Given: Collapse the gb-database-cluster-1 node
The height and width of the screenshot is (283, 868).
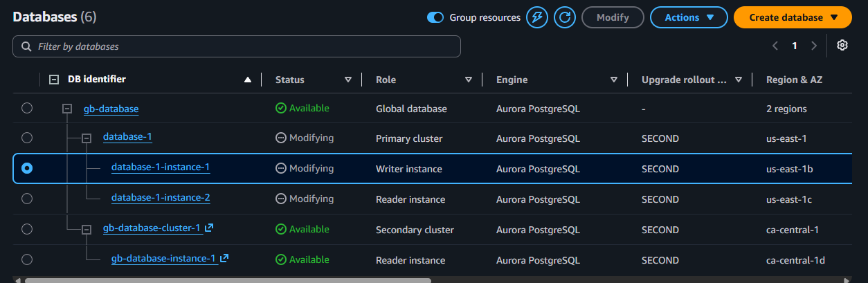Looking at the screenshot, I should (87, 229).
